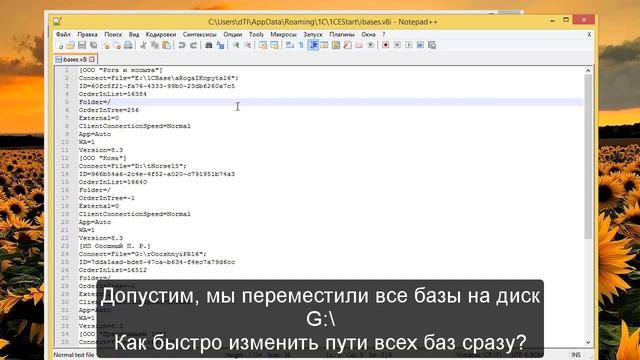Click the Copy toolbar icon
640x360 pixels.
click(155, 45)
